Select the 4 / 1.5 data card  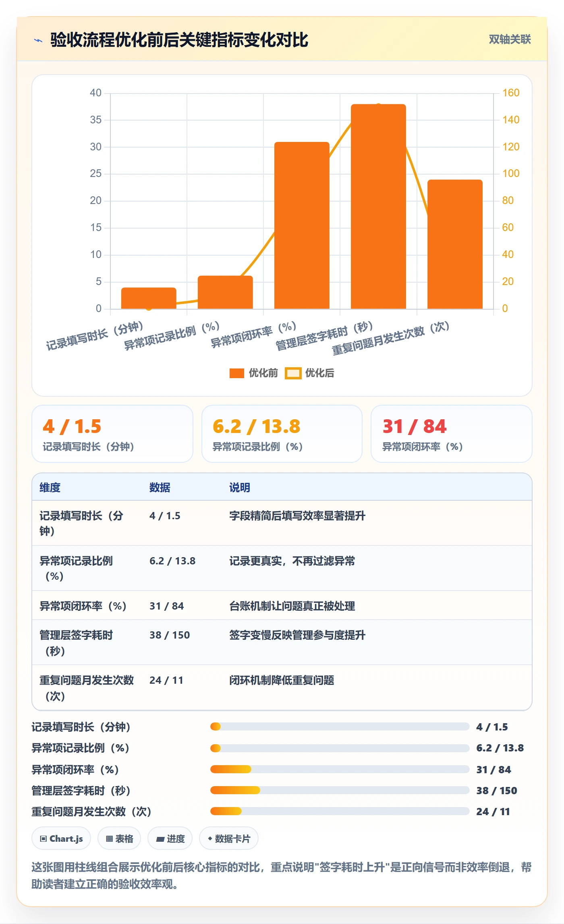coord(112,434)
